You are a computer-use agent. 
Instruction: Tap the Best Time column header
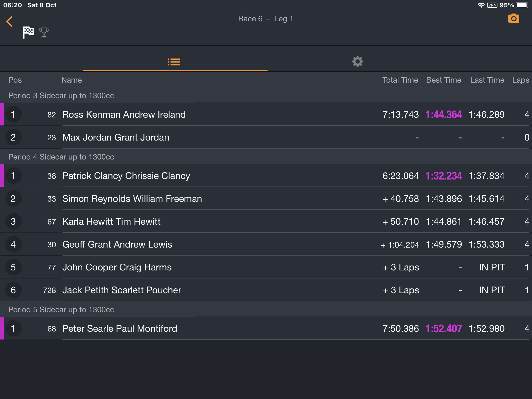click(443, 80)
